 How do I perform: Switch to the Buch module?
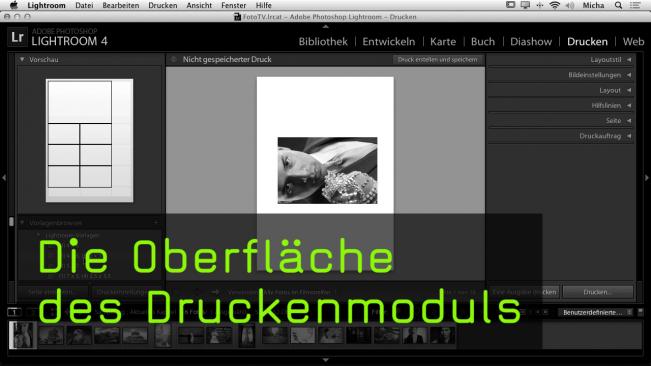[483, 41]
